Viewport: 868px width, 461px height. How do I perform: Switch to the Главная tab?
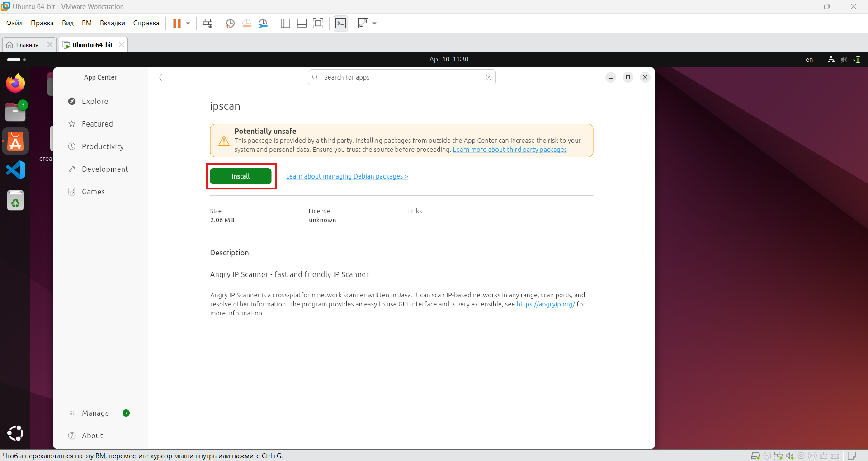click(x=27, y=45)
